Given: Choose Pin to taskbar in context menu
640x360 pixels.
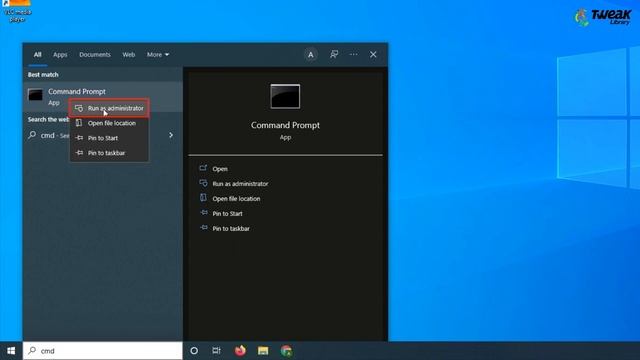Looking at the screenshot, I should [109, 153].
